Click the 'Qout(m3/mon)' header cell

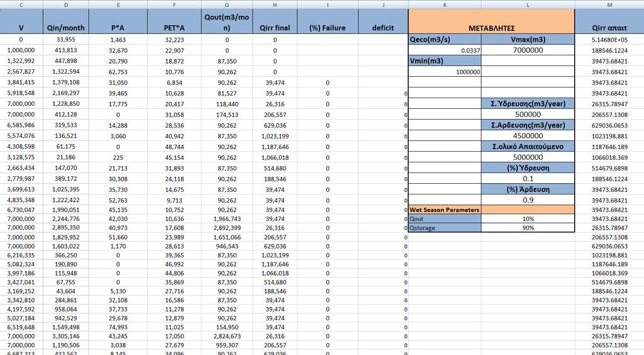[x=227, y=21]
